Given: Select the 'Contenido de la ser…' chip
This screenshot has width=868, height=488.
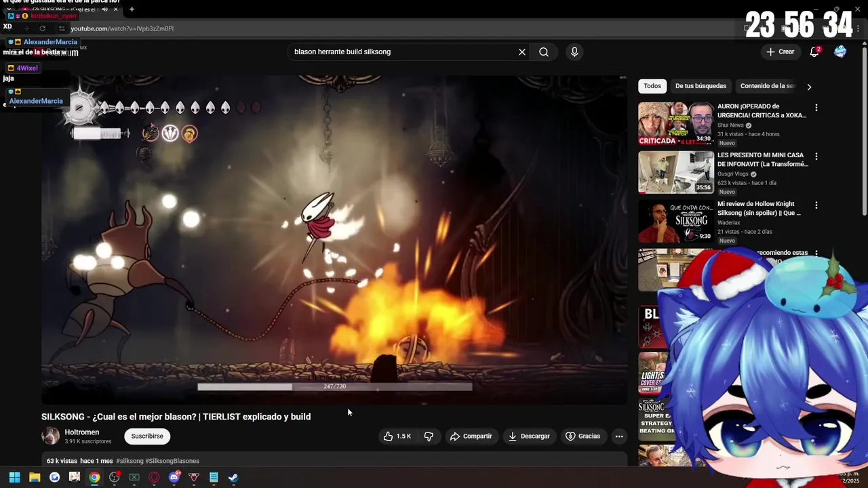Looking at the screenshot, I should tap(767, 86).
